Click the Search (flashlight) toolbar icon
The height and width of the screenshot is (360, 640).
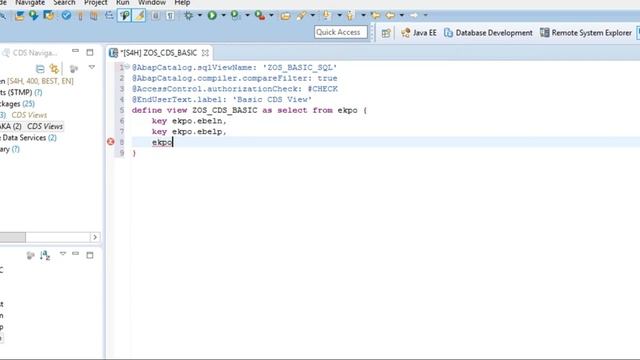point(301,16)
